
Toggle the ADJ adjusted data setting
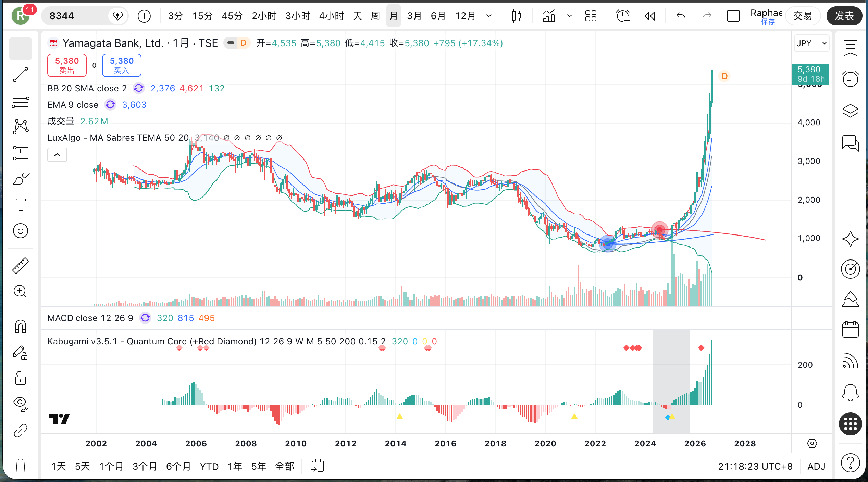(x=816, y=466)
